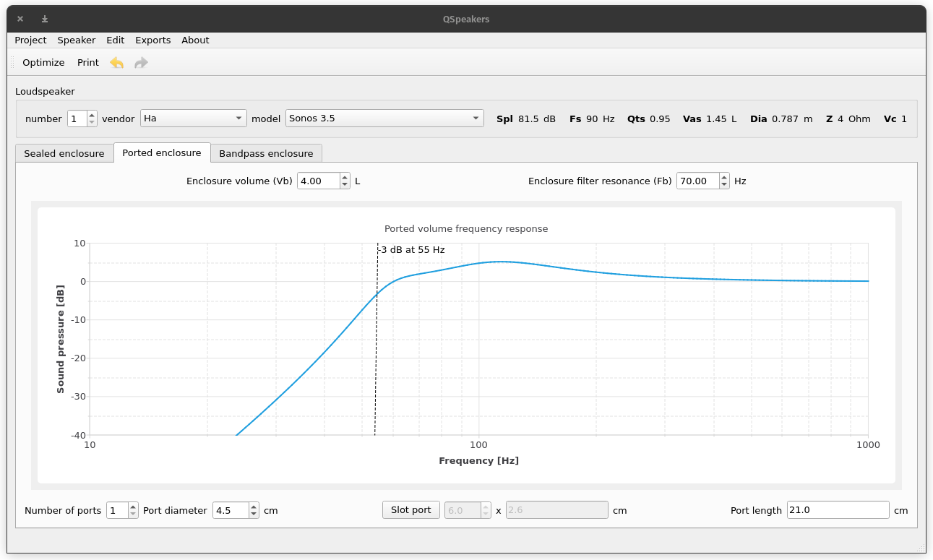This screenshot has width=933, height=560.
Task: Click the redo arrow icon
Action: pos(141,63)
